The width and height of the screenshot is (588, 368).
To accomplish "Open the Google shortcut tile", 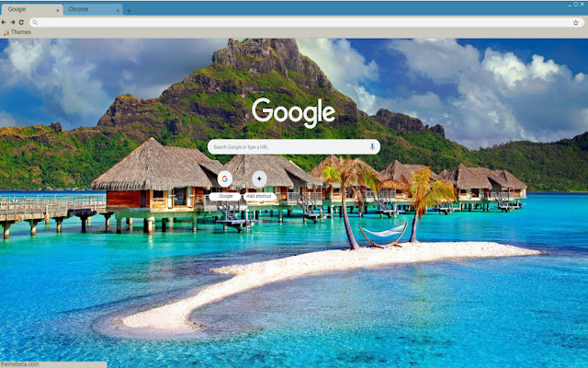I will pos(224,179).
